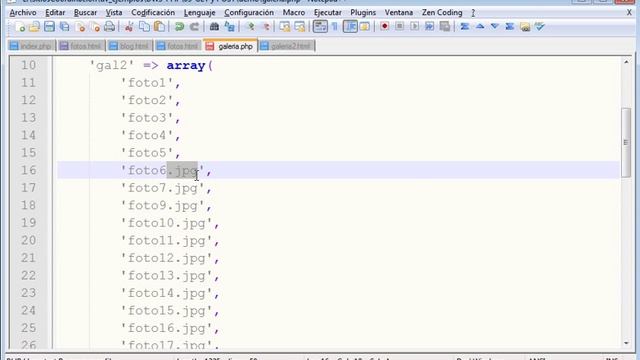The width and height of the screenshot is (640, 360).
Task: Click the Save All icon
Action: coord(64,27)
